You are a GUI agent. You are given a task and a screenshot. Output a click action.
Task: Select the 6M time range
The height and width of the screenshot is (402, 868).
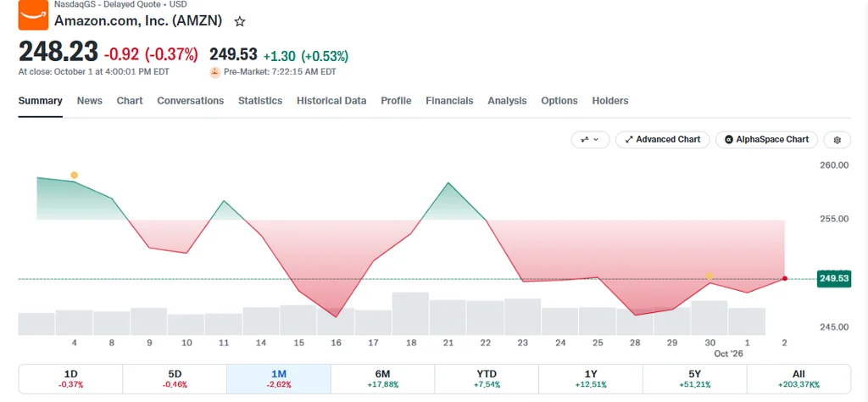coord(382,379)
